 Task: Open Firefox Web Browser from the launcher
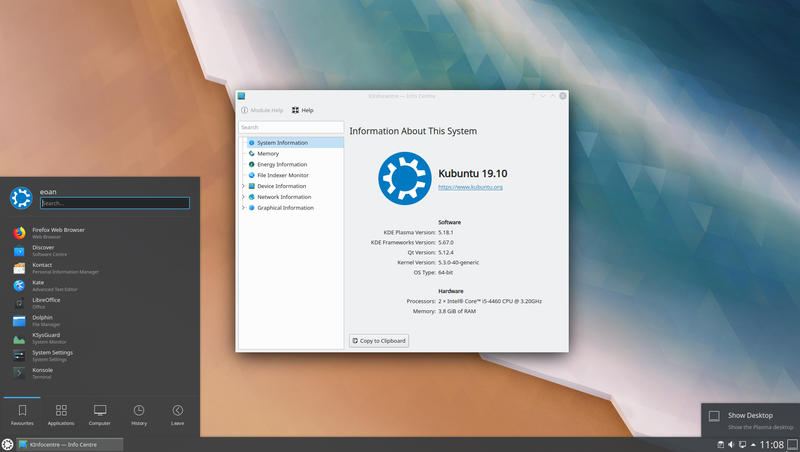pos(100,233)
